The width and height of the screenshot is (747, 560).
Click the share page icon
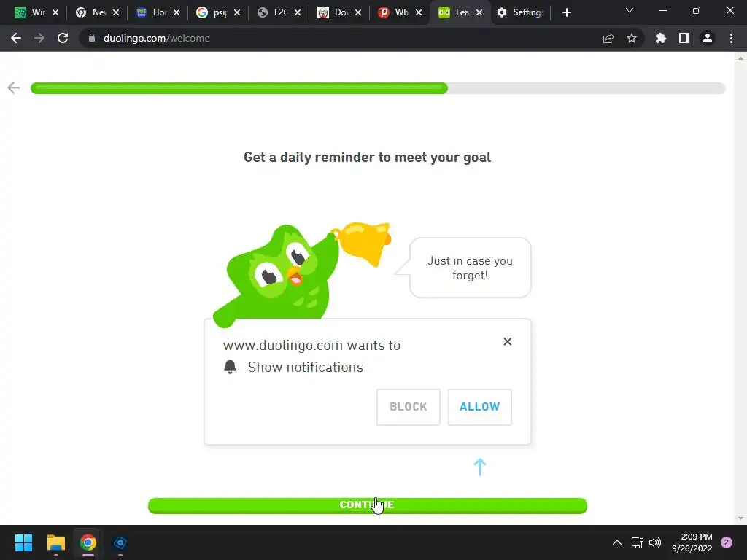[608, 38]
